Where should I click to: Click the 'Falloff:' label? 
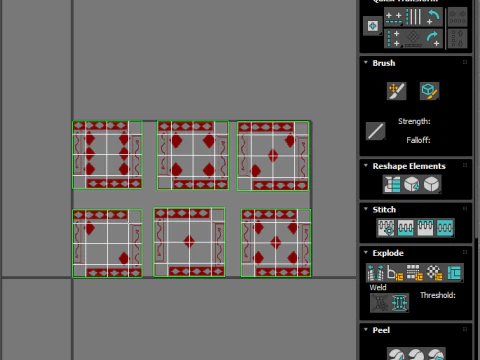click(418, 140)
